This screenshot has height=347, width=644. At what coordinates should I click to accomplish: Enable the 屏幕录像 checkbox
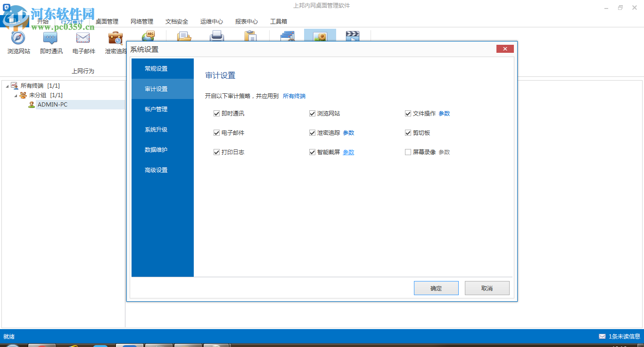click(x=408, y=152)
